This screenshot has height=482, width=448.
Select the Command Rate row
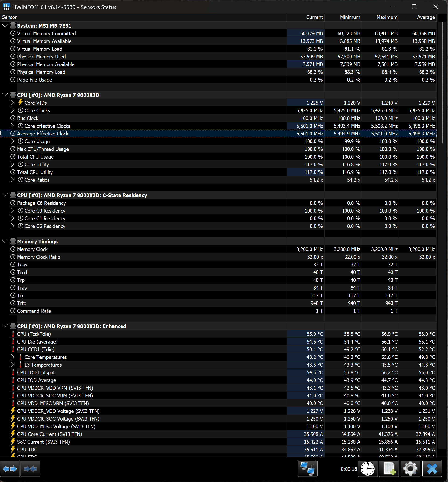click(x=218, y=311)
